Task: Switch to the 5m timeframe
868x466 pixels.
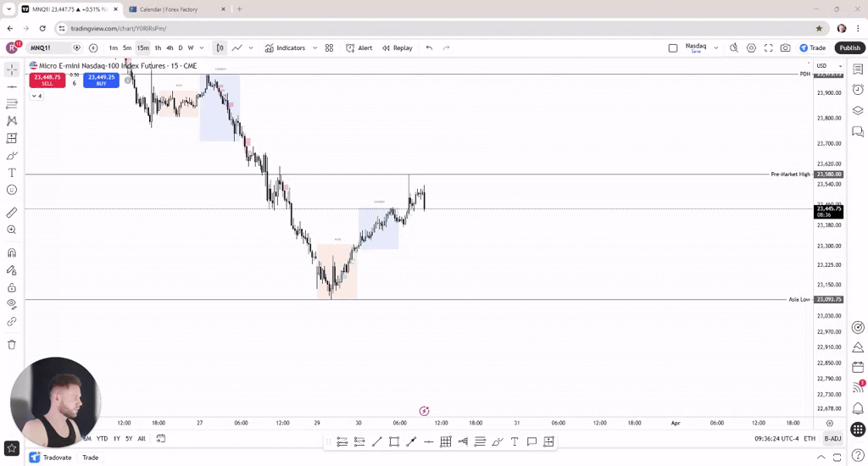Action: [x=127, y=48]
